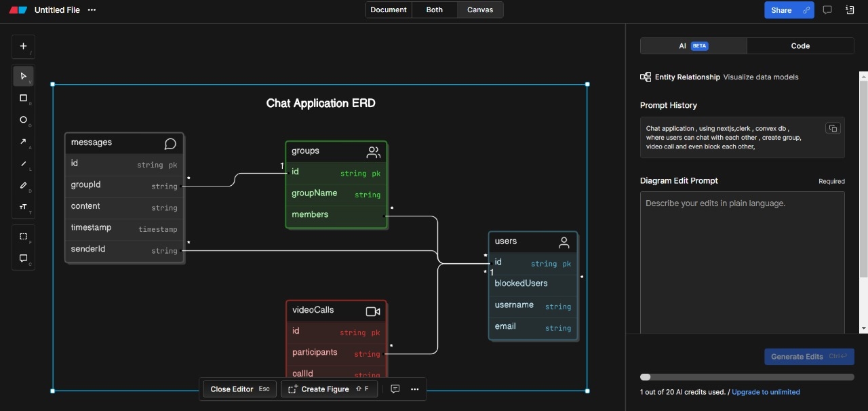The width and height of the screenshot is (868, 411).
Task: Select the freehand Pen tool
Action: point(23,185)
